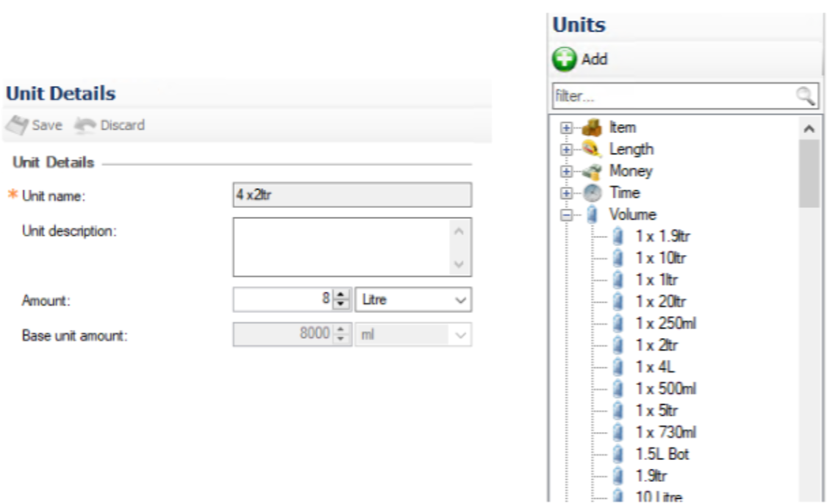The width and height of the screenshot is (827, 504).
Task: Expand the Item tree node
Action: click(x=566, y=128)
